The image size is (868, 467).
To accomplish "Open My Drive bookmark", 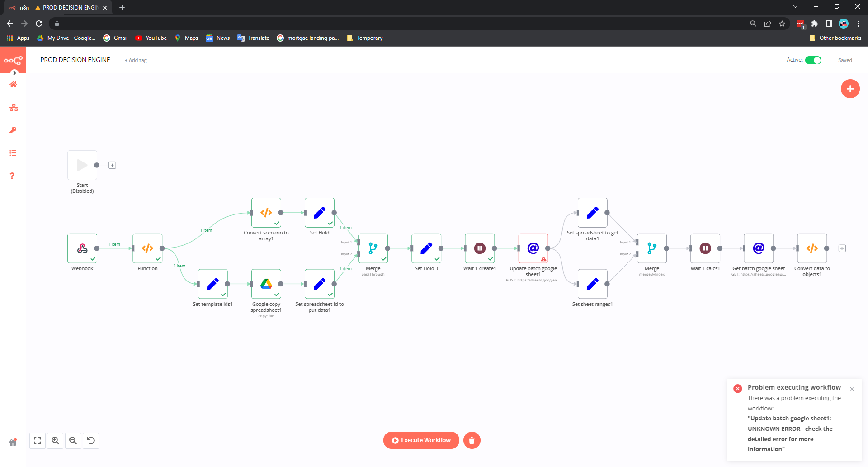I will tap(66, 38).
